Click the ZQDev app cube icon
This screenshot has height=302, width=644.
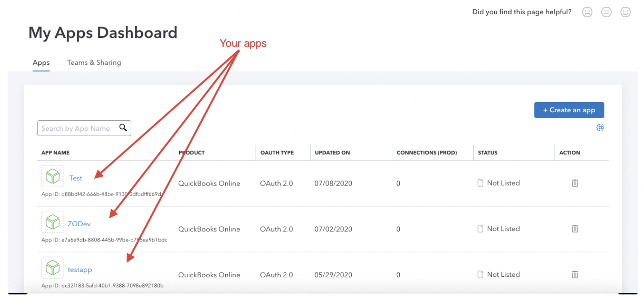[53, 222]
